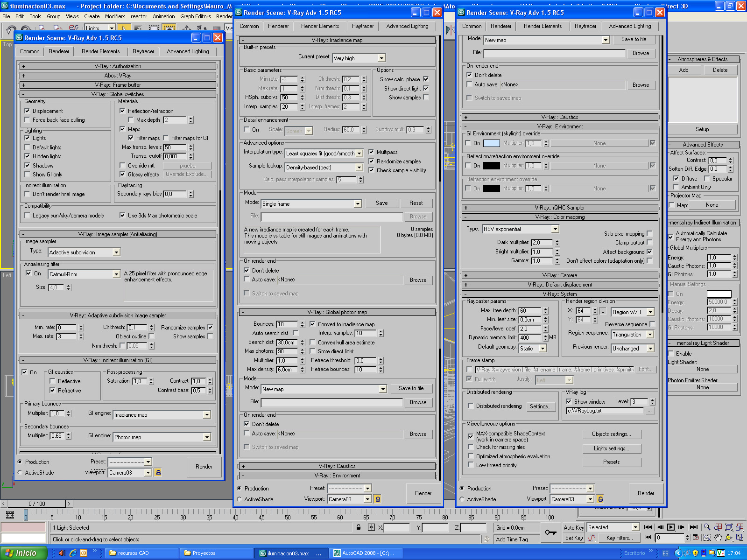Play the animation

click(671, 527)
